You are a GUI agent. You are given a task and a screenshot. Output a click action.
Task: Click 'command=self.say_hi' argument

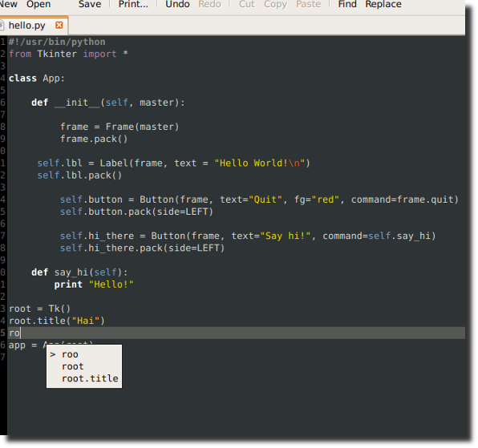376,236
